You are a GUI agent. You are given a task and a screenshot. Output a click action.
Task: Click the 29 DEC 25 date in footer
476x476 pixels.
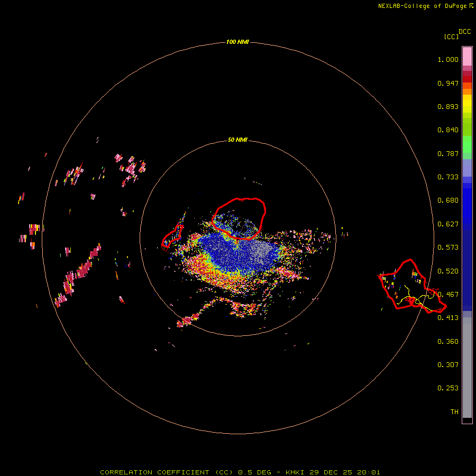click(331, 472)
